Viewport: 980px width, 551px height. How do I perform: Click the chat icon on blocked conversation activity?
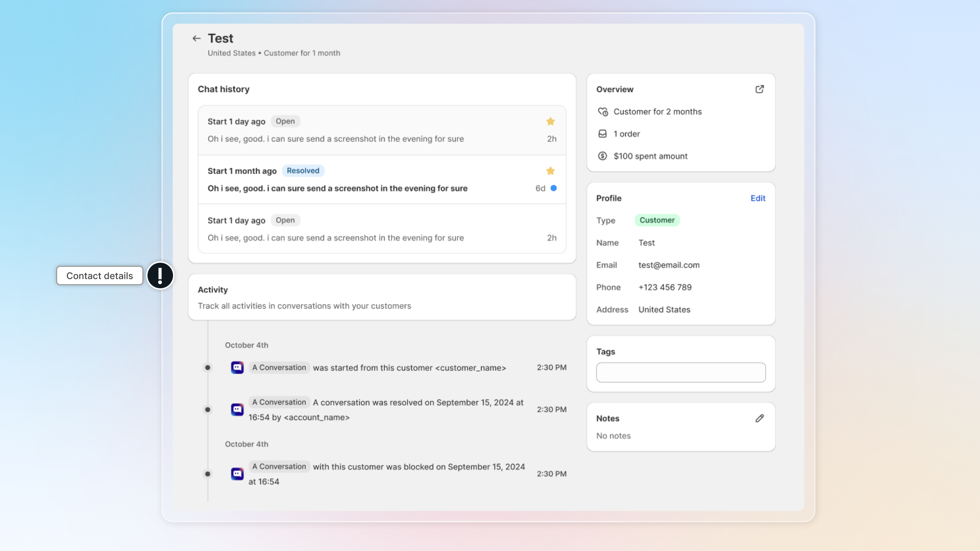click(237, 474)
